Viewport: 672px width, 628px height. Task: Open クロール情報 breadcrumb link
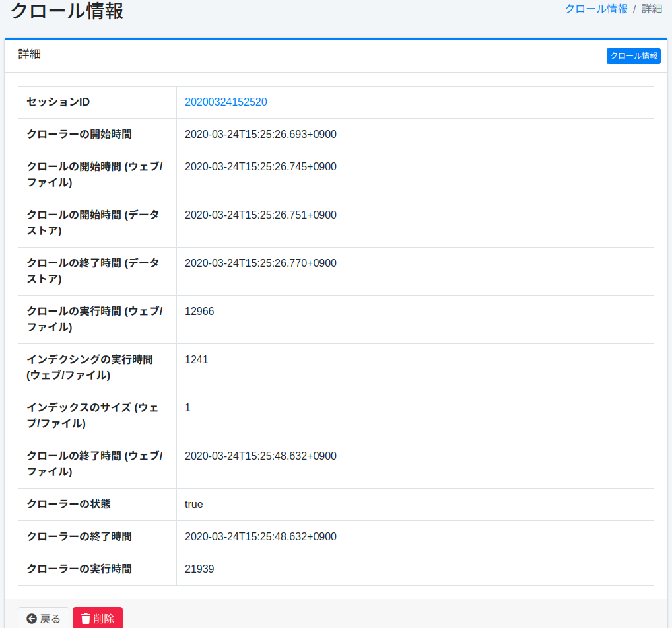596,9
